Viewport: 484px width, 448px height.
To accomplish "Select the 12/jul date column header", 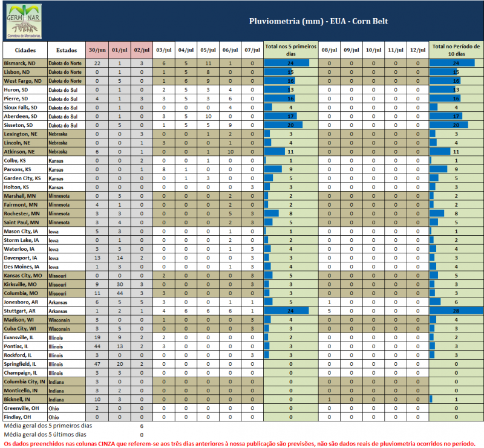I will (417, 50).
